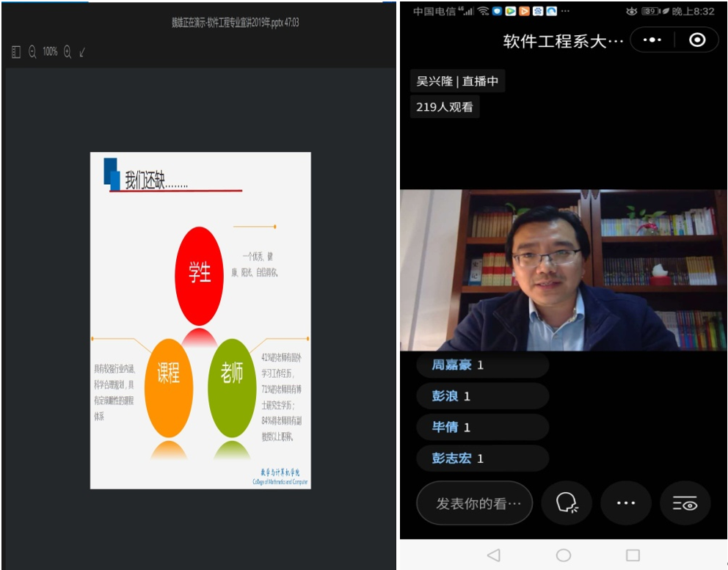Open the mini program more-options menu
728x570 pixels.
point(652,40)
